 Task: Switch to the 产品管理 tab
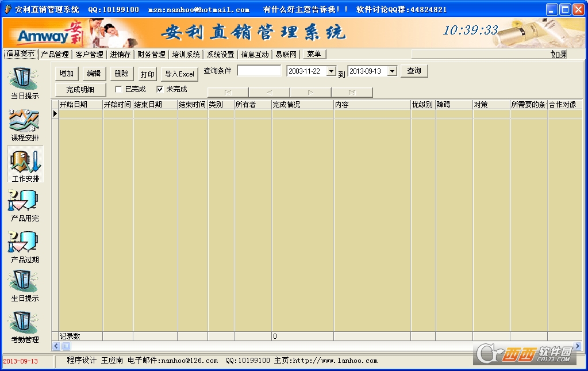(55, 55)
